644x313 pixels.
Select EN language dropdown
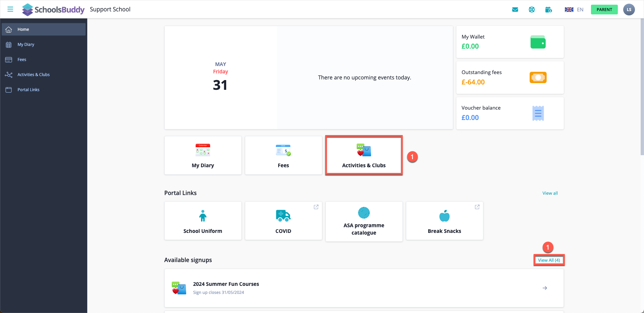[580, 10]
